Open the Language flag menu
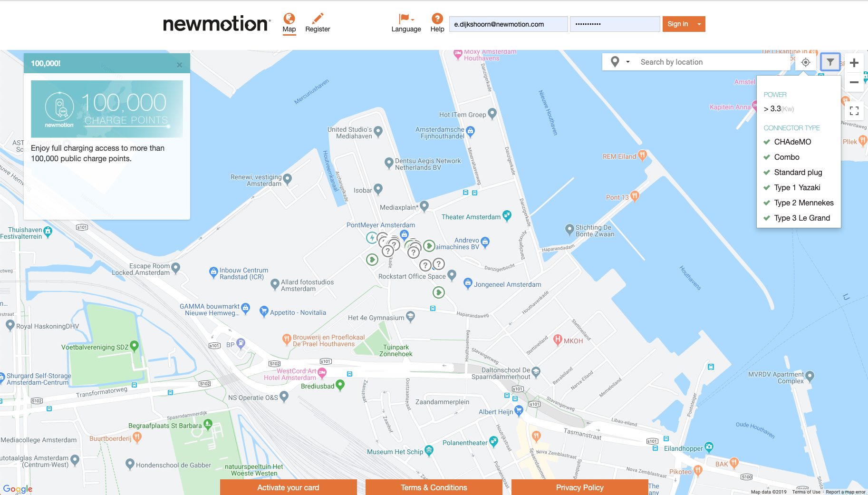The height and width of the screenshot is (495, 868). (x=406, y=19)
